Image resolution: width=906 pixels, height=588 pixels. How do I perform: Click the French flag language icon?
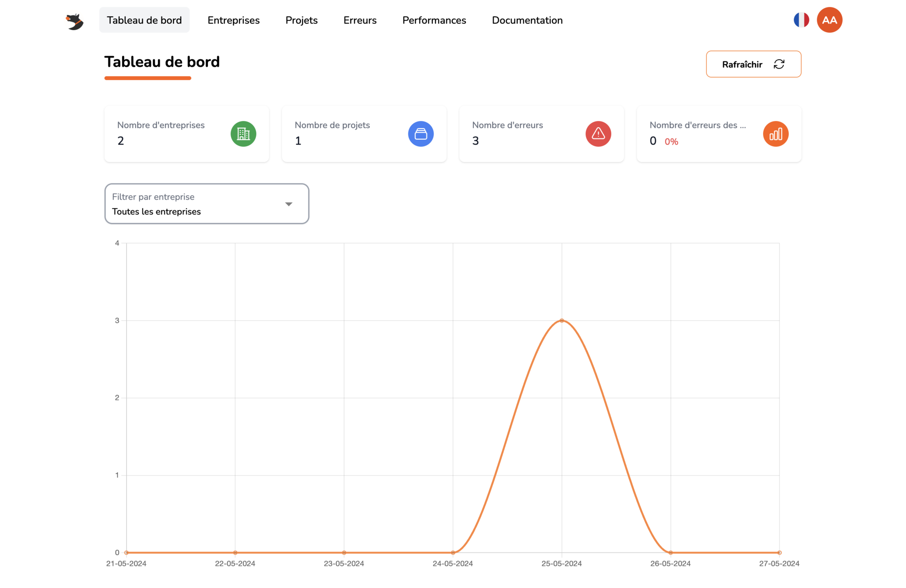click(802, 20)
